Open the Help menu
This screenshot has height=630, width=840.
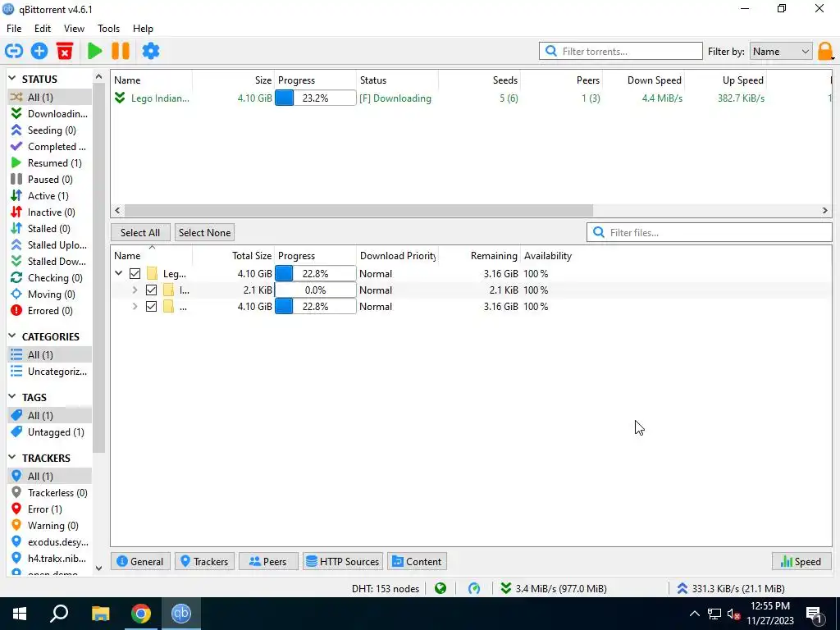pos(143,29)
